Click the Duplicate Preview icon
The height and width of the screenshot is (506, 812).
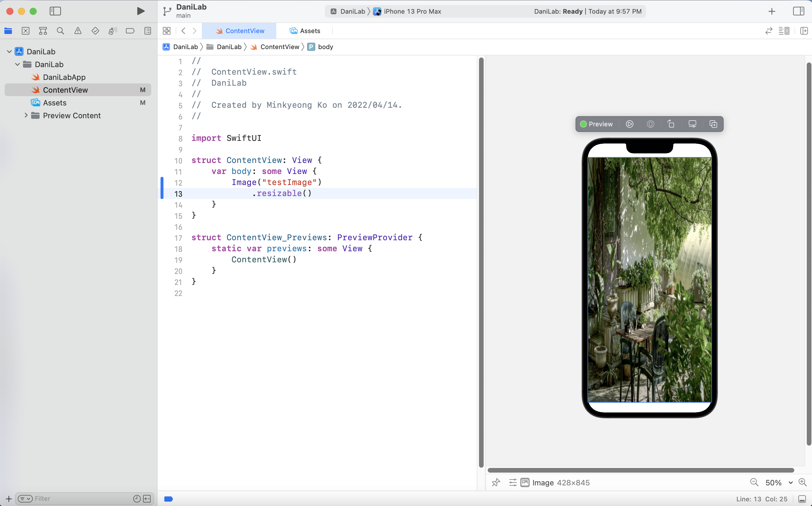[x=713, y=124]
